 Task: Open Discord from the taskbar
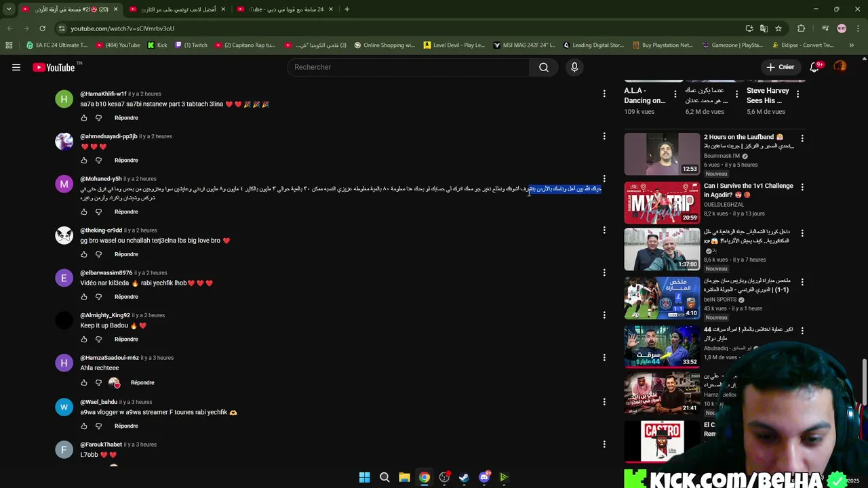pos(484,477)
